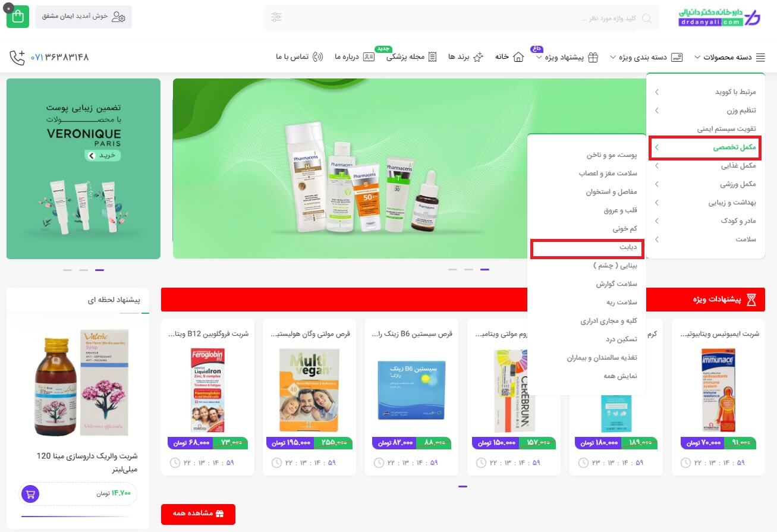The image size is (777, 532).
Task: Click the search filter sliders icon
Action: click(x=276, y=17)
